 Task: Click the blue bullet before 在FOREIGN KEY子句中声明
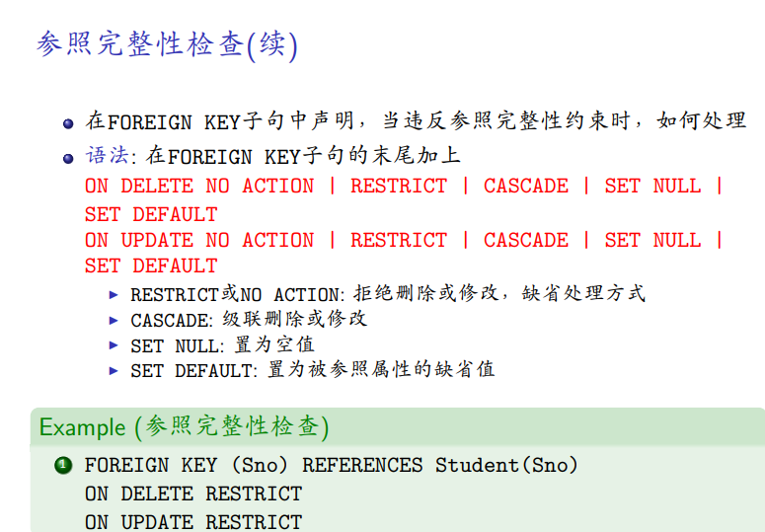68,124
